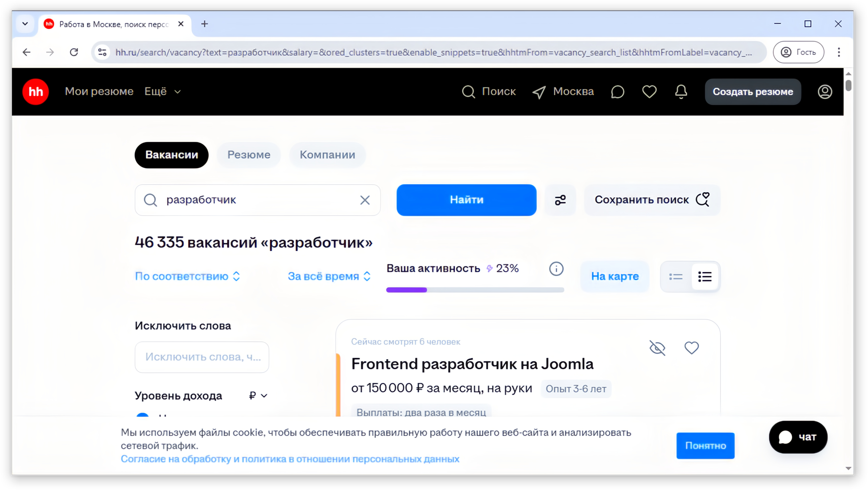The width and height of the screenshot is (868, 490).
Task: Select the Вакансии tab
Action: tap(172, 155)
